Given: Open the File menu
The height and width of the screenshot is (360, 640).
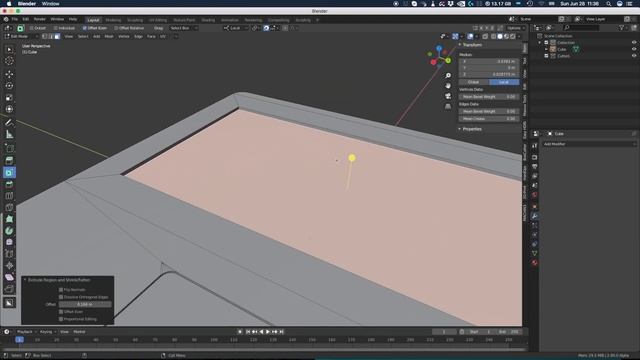Looking at the screenshot, I should [15, 19].
